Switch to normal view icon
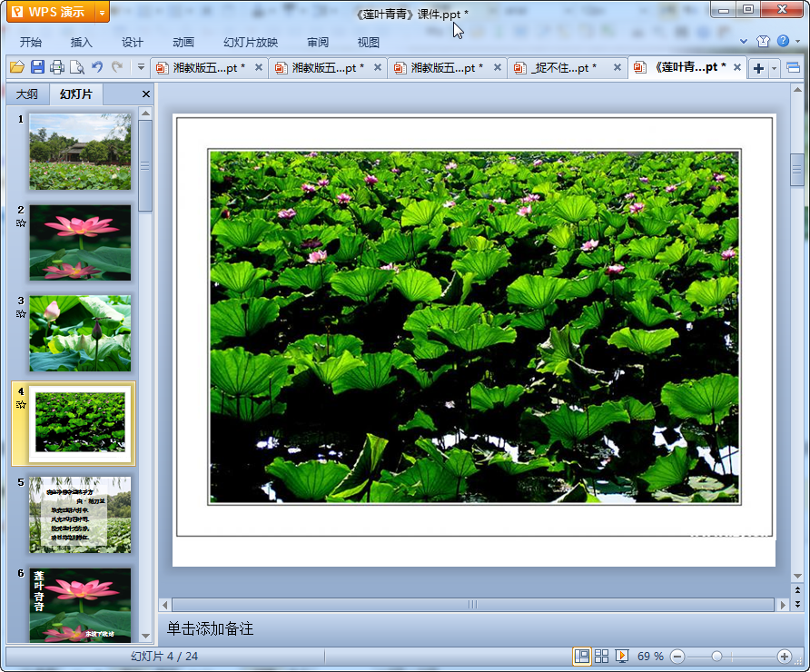The image size is (810, 672). [x=582, y=657]
